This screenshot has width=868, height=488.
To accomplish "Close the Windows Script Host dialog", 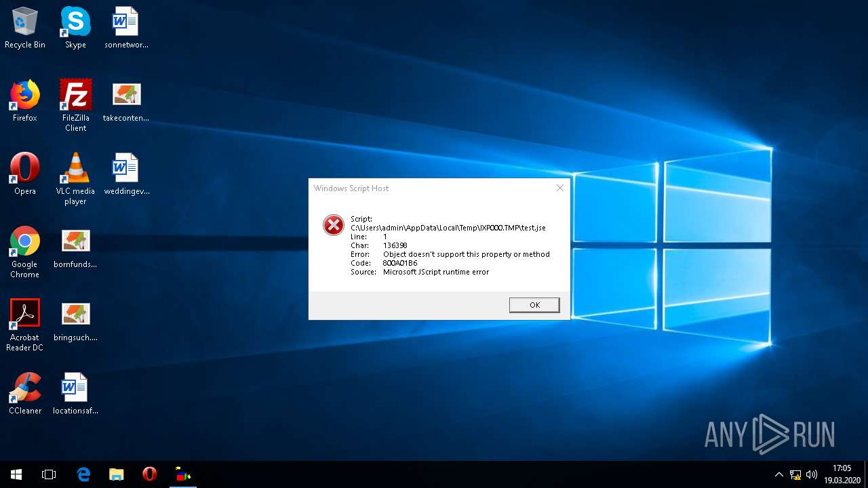I will (559, 188).
